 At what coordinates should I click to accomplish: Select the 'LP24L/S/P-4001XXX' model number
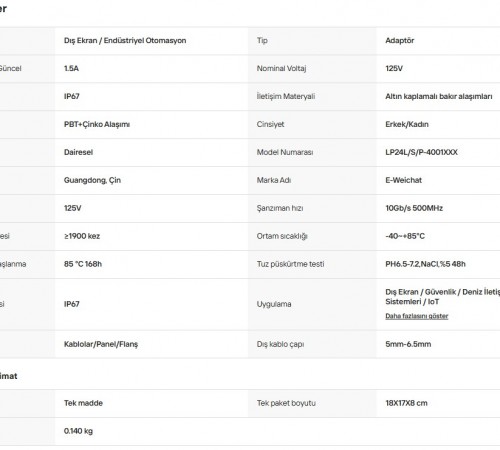pyautogui.click(x=421, y=152)
